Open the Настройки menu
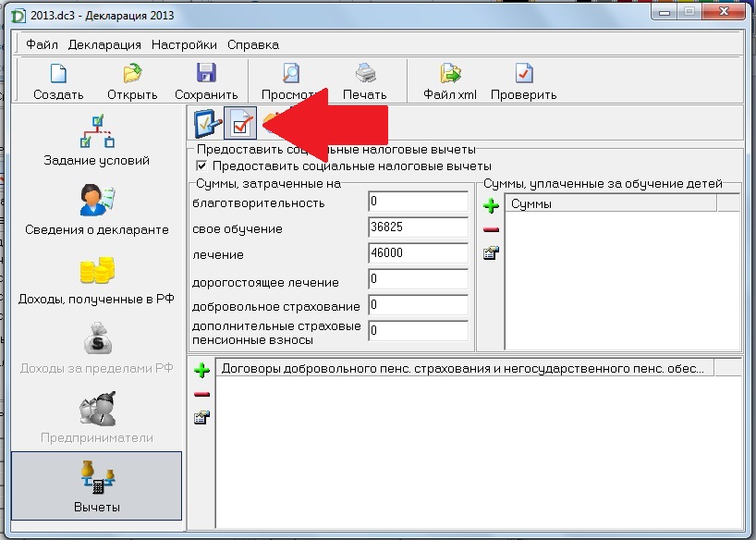Viewport: 756px width, 540px height. pyautogui.click(x=184, y=45)
